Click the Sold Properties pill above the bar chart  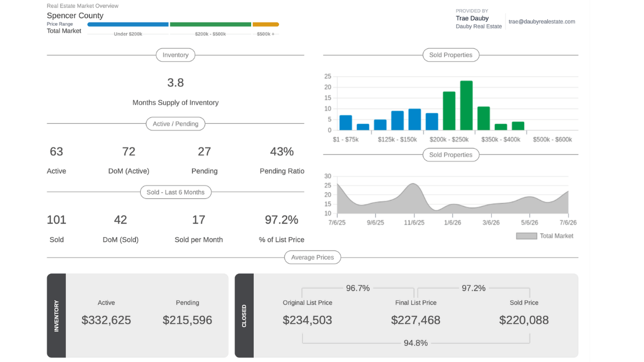pyautogui.click(x=451, y=55)
